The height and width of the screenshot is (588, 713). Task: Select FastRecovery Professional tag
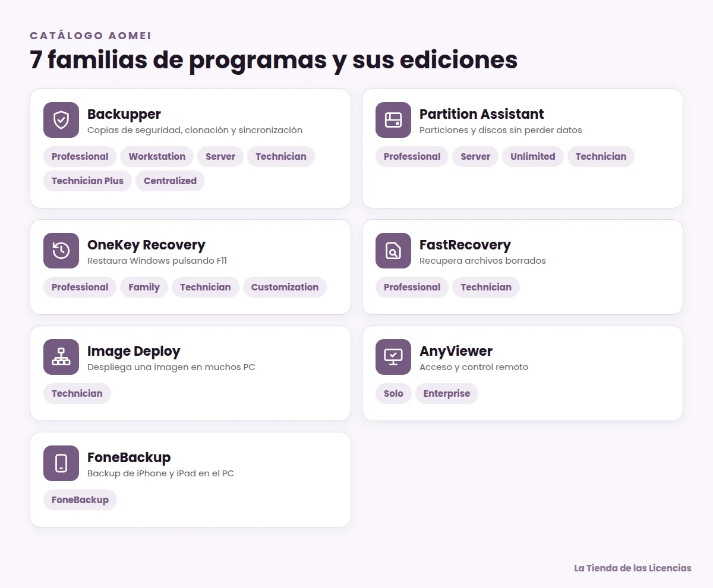pyautogui.click(x=412, y=287)
